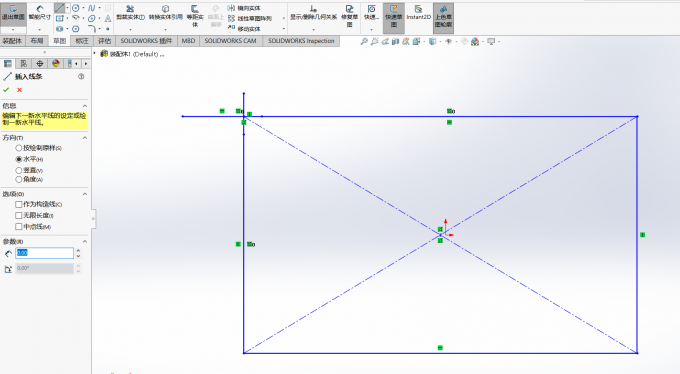Click the length parameter input field
This screenshot has height=374, width=680.
click(x=44, y=253)
